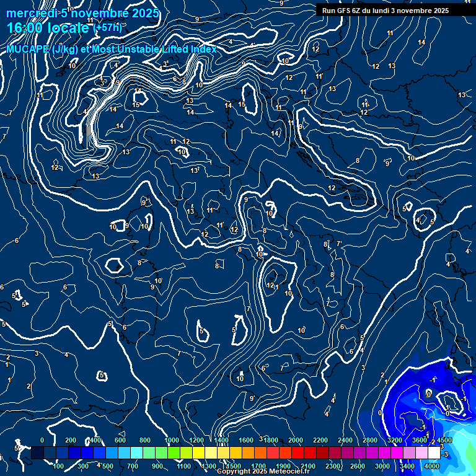Click the cyan swatch below the 800 legend label
The width and height of the screenshot is (476, 476).
(x=136, y=452)
